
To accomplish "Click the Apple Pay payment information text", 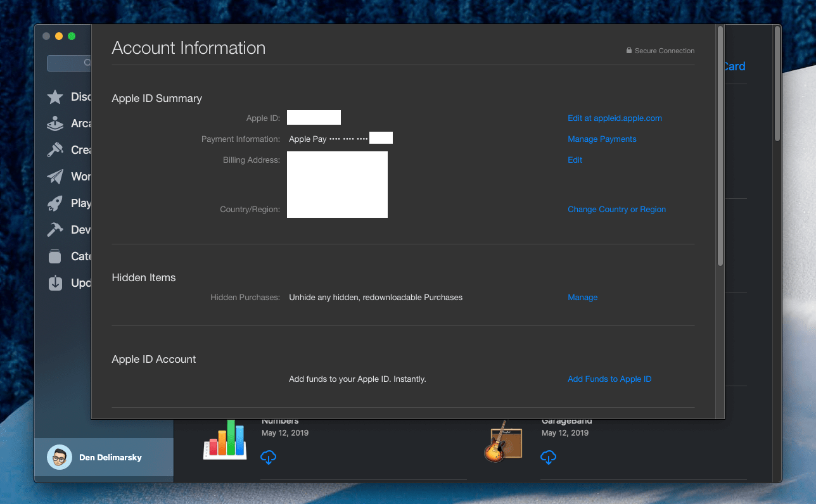I will click(328, 139).
